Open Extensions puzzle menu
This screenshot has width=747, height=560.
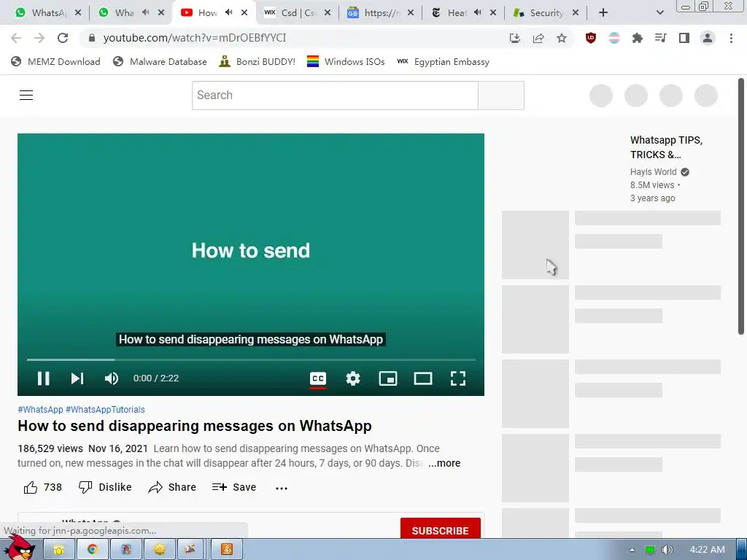tap(638, 38)
